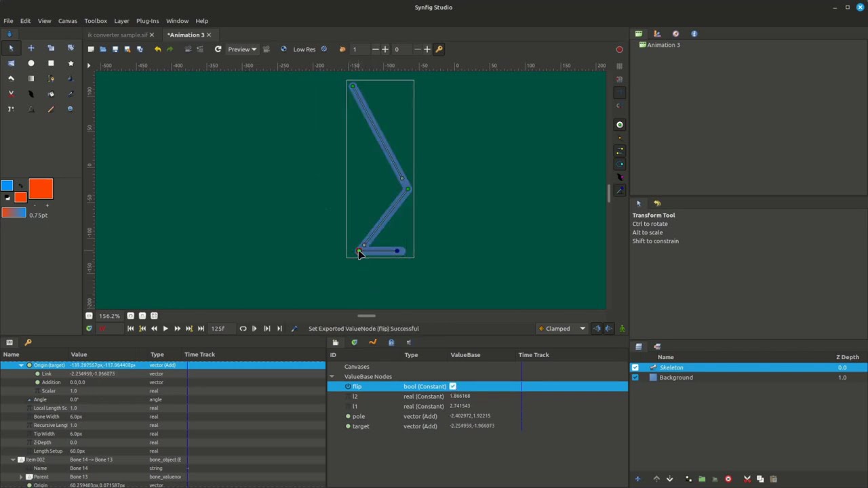Viewport: 868px width, 488px height.
Task: Click the Low Res button
Action: [x=304, y=49]
